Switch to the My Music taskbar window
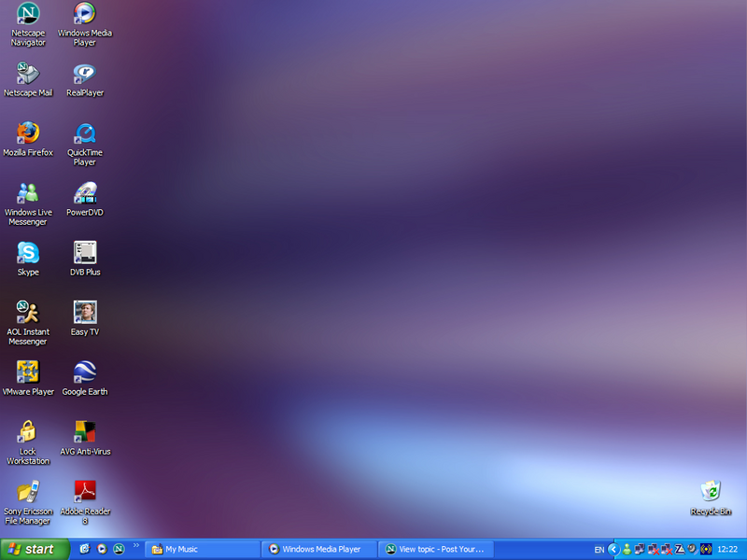 click(203, 550)
